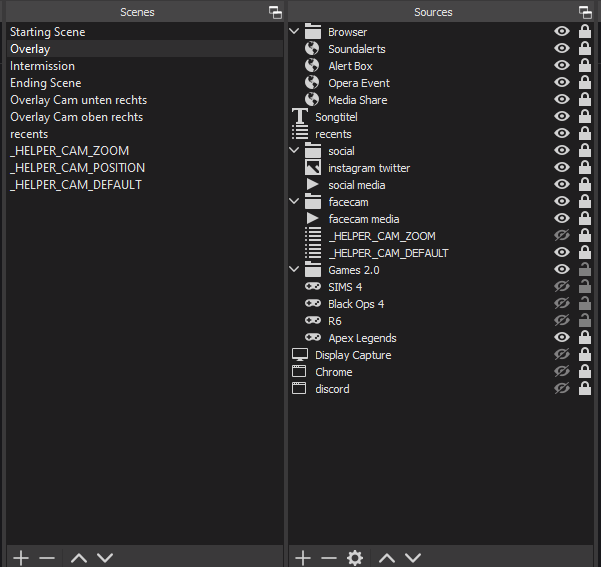The image size is (601, 567).
Task: Add a new source with plus button
Action: click(x=303, y=557)
